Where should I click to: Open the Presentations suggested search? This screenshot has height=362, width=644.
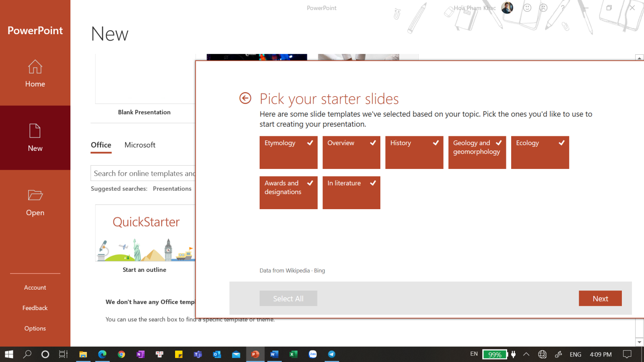click(x=172, y=188)
